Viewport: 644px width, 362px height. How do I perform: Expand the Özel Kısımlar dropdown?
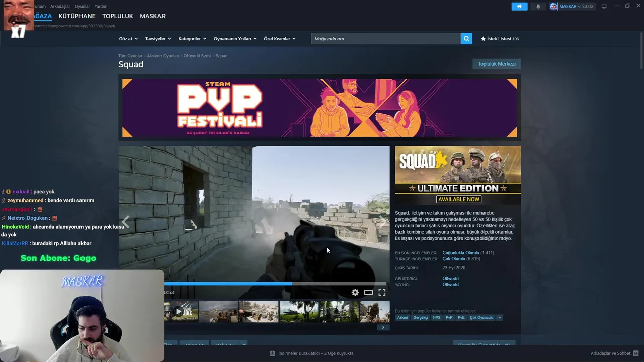point(280,39)
